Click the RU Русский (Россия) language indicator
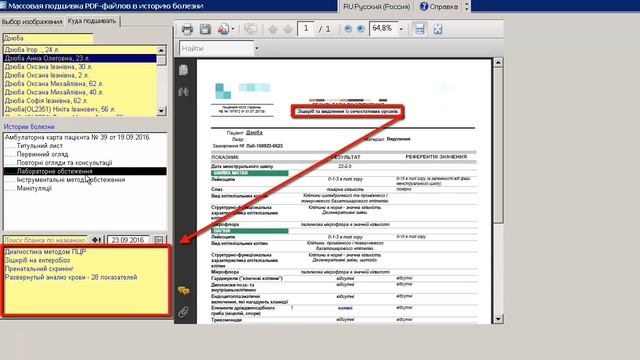The image size is (640, 360). [376, 7]
